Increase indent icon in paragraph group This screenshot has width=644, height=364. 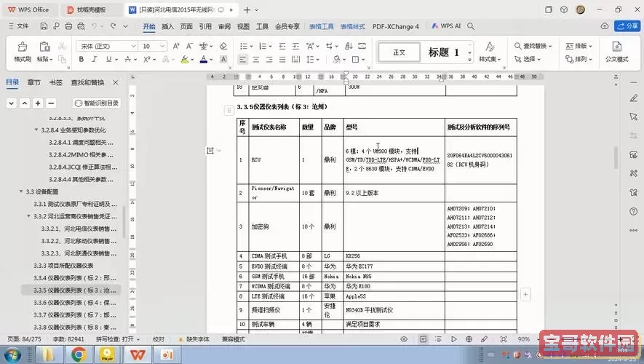coord(295,46)
